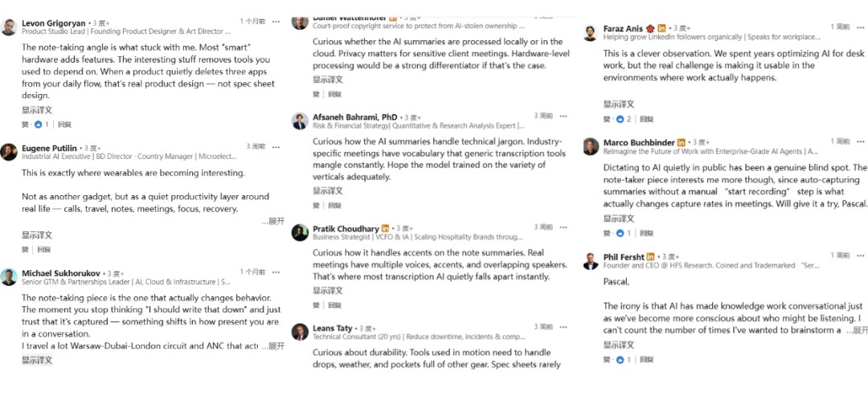Open the more options menu on Levon Grigoryan's comment

point(276,21)
